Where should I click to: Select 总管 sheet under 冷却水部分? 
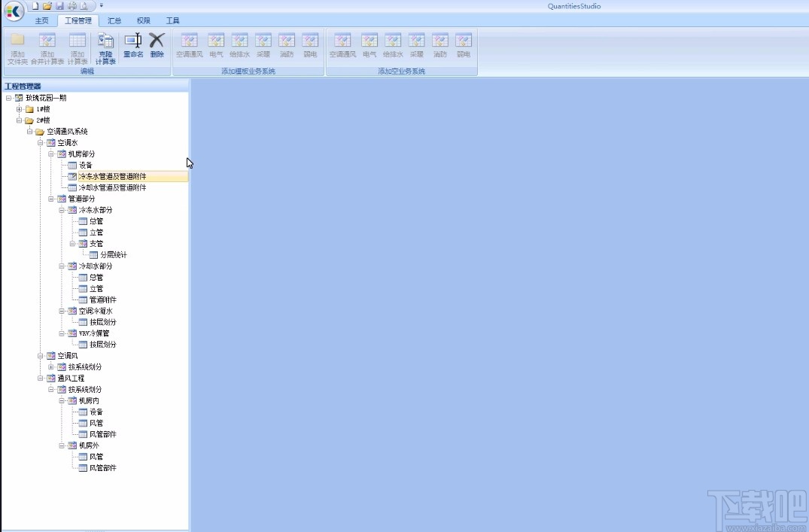pos(96,278)
